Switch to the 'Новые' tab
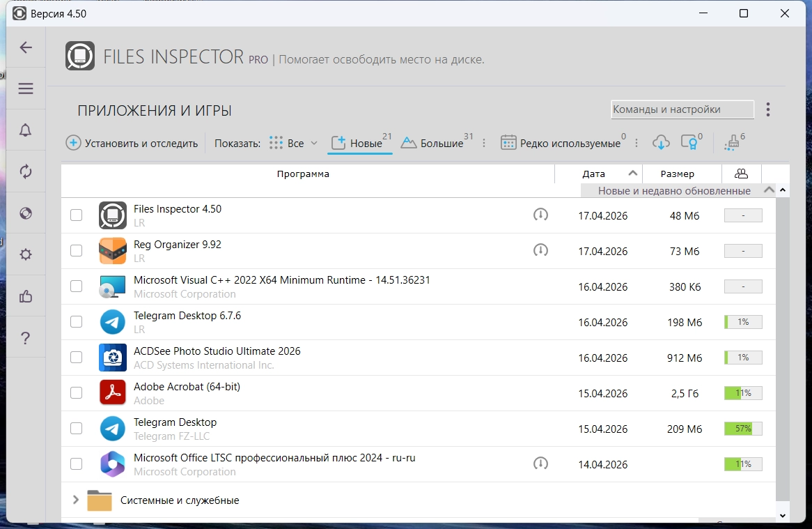The width and height of the screenshot is (812, 529). [x=360, y=143]
